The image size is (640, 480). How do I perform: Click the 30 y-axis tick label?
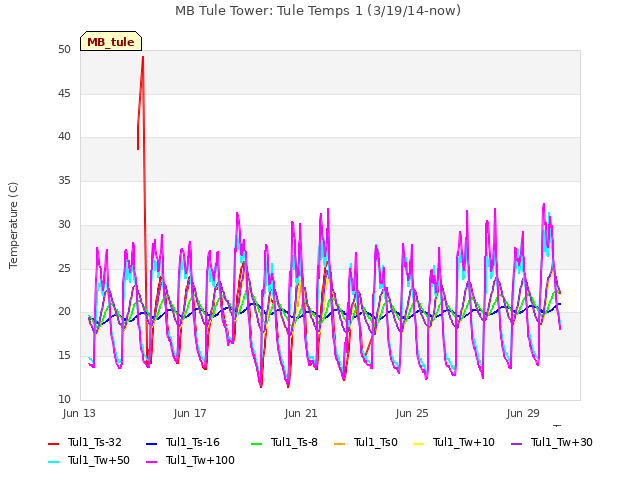pyautogui.click(x=64, y=224)
